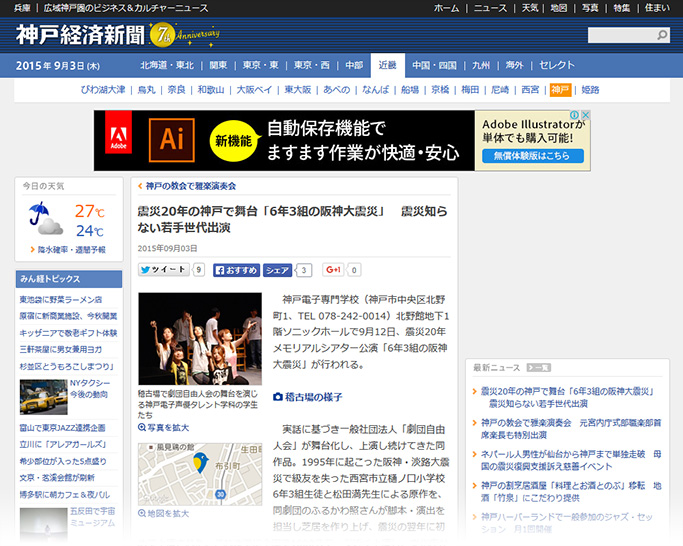Open 地図 in top menu
The image size is (683, 546).
[x=558, y=8]
